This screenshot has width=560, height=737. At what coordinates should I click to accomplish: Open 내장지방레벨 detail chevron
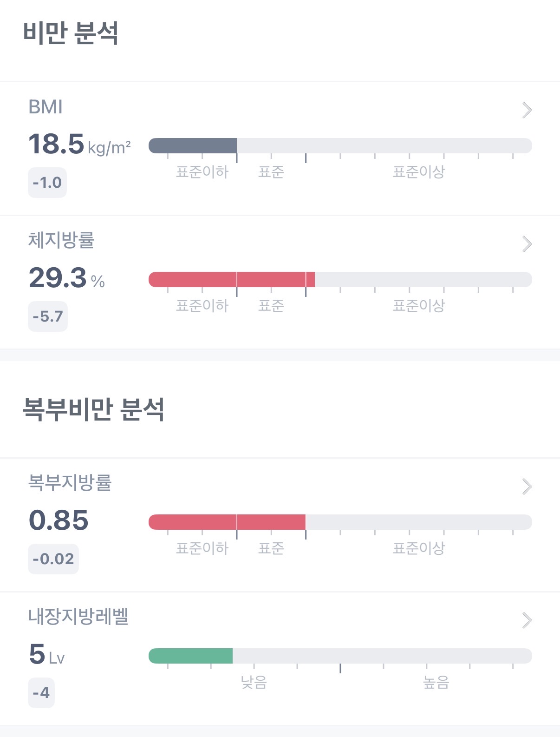point(527,620)
